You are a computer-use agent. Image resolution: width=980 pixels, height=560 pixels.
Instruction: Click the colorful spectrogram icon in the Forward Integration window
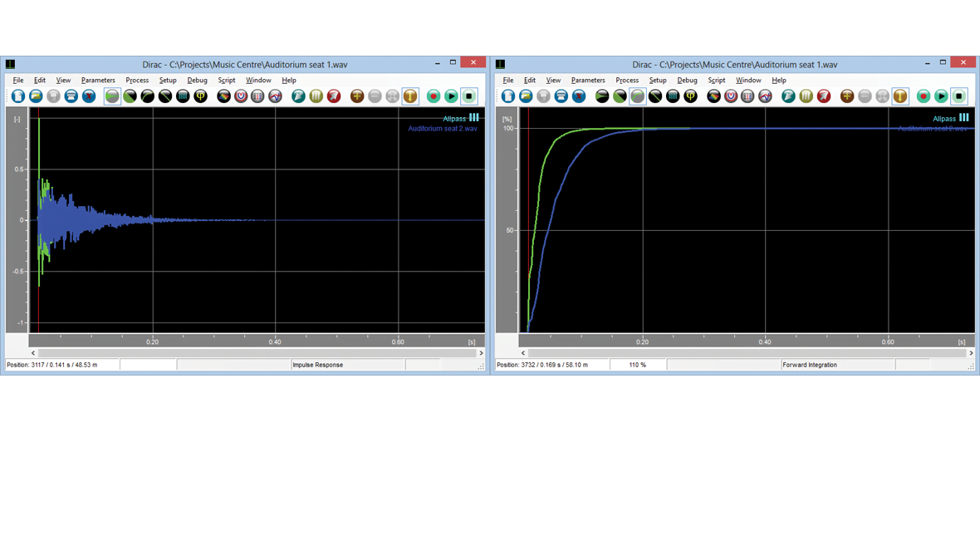(713, 96)
